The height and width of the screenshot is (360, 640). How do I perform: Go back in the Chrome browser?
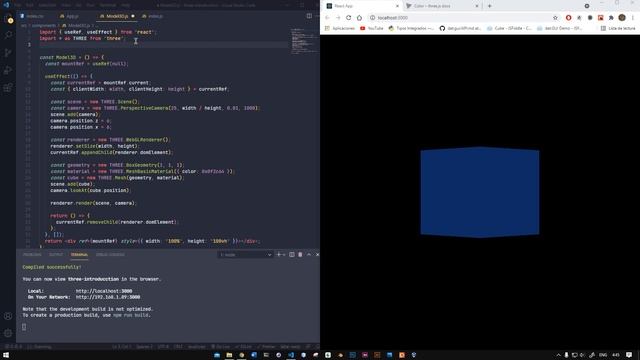click(x=327, y=18)
